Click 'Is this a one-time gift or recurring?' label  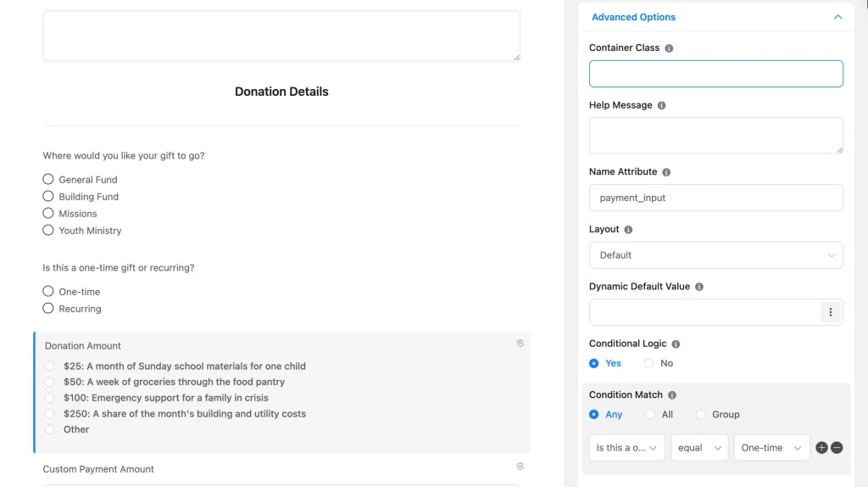point(119,267)
